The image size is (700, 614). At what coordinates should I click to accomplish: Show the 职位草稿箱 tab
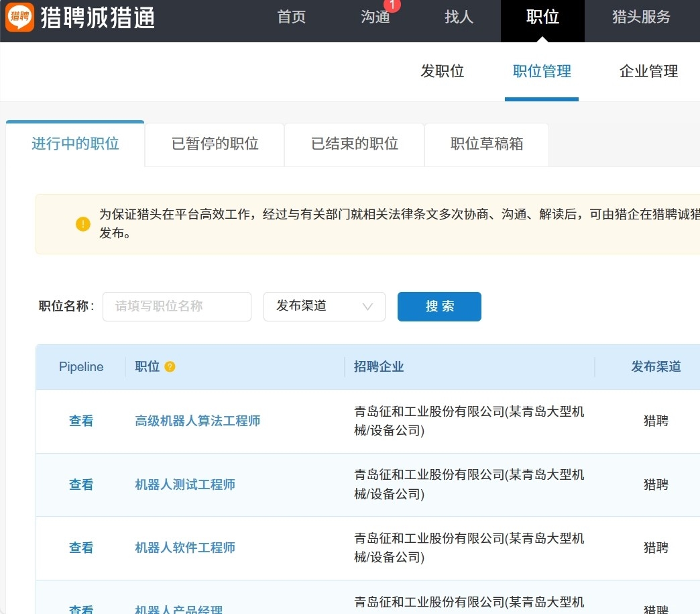487,144
